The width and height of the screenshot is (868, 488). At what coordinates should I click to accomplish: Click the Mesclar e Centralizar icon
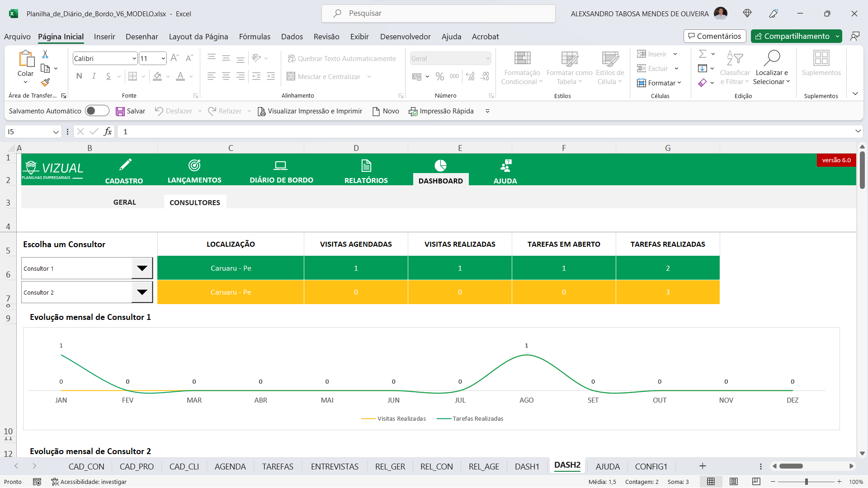coord(291,76)
